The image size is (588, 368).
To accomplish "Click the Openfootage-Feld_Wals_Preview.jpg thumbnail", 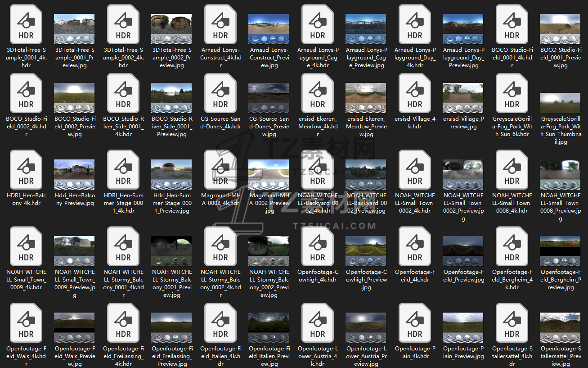I will click(x=74, y=328).
